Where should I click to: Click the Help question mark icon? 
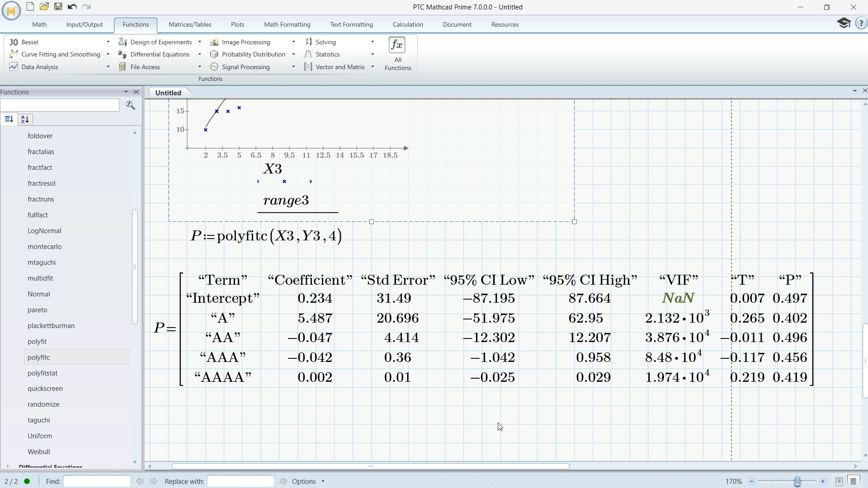[x=861, y=23]
